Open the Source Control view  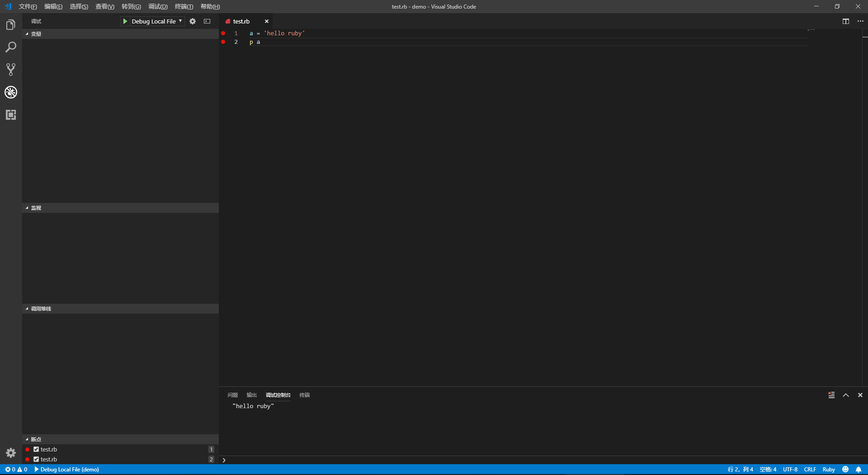click(x=11, y=70)
